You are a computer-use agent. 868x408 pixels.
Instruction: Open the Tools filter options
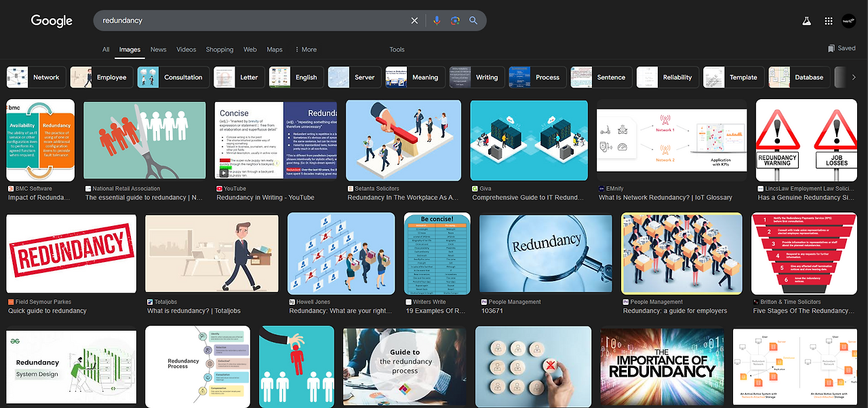coord(397,50)
